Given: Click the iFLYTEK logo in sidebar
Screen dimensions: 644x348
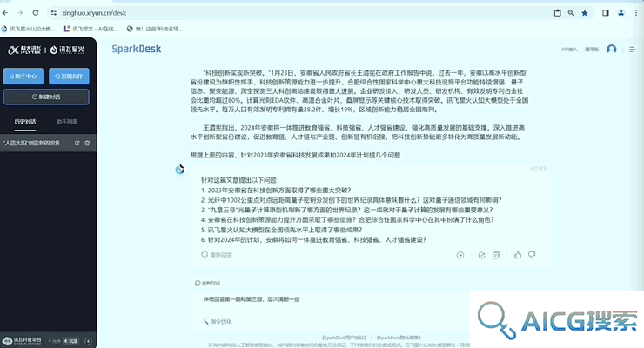Looking at the screenshot, I should [x=24, y=50].
